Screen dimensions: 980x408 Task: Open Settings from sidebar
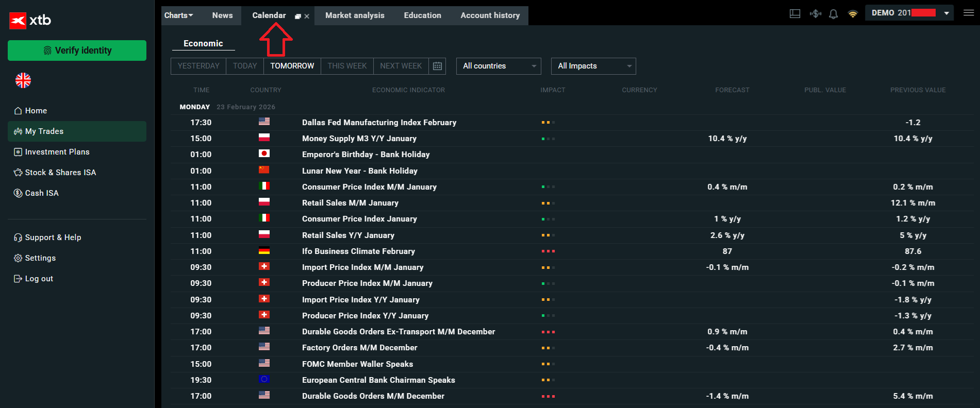77,258
